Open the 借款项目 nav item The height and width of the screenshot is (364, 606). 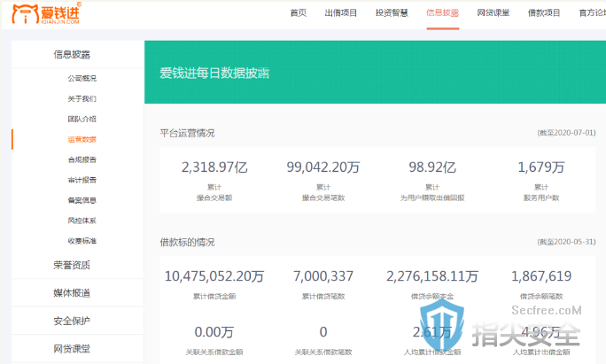(544, 13)
